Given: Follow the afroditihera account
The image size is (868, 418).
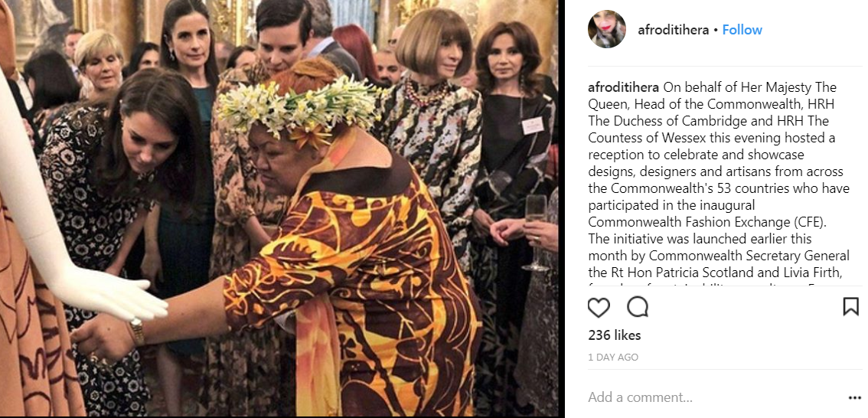Looking at the screenshot, I should click(742, 30).
